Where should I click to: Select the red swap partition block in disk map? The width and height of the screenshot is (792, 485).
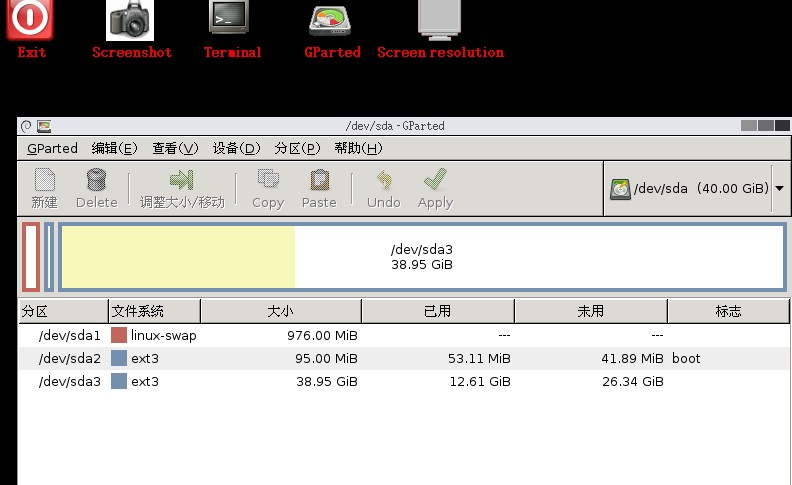[x=31, y=257]
